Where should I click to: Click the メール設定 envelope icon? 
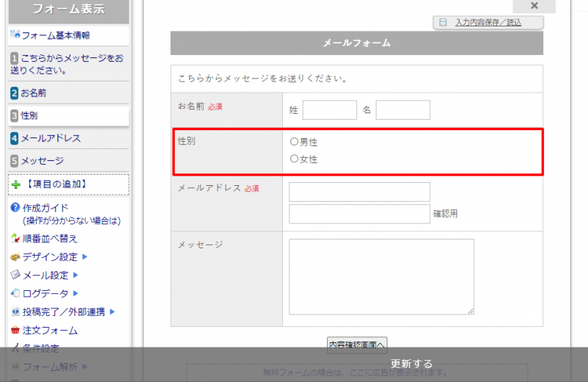click(x=15, y=275)
